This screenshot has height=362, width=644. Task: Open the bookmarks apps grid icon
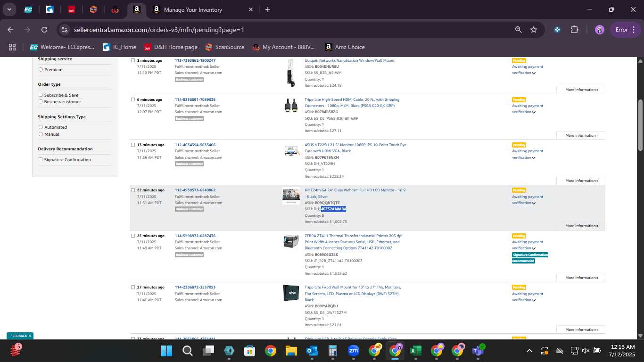pyautogui.click(x=12, y=47)
